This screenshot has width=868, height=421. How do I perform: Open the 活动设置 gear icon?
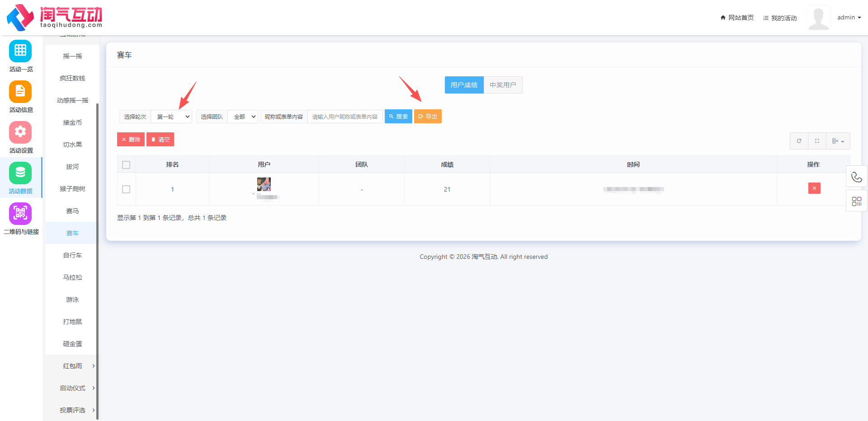(20, 132)
